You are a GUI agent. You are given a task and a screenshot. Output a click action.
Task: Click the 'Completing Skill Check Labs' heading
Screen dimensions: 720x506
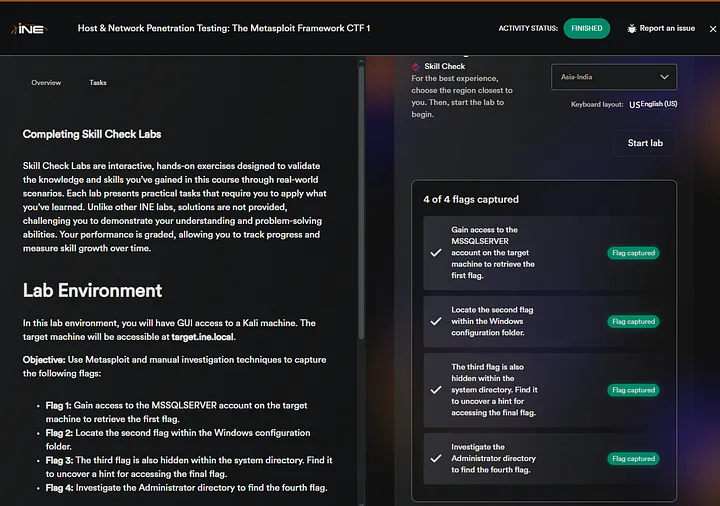92,134
